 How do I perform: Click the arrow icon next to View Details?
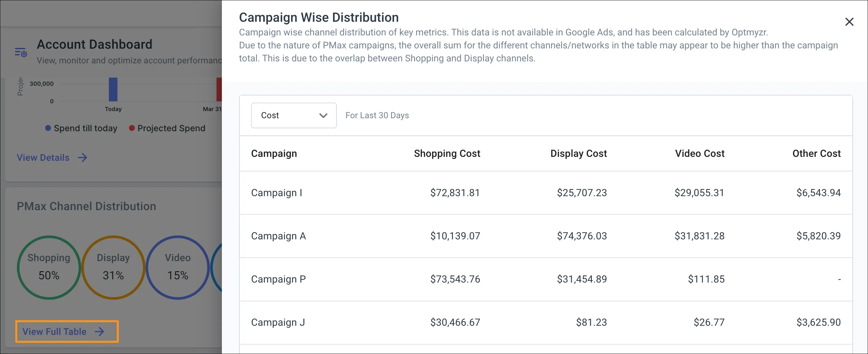(83, 158)
